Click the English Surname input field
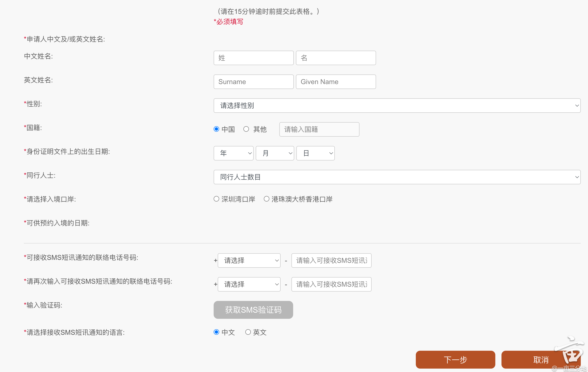The image size is (588, 372). tap(253, 82)
